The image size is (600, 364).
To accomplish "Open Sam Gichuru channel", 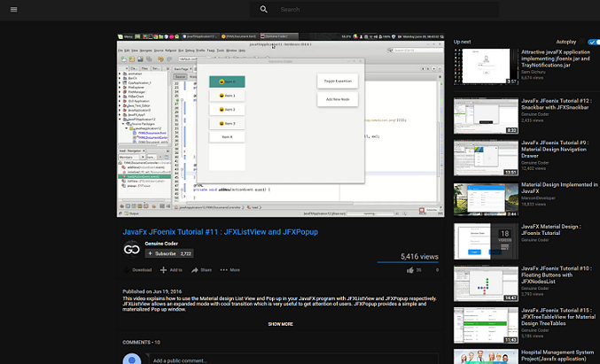I will pyautogui.click(x=533, y=72).
